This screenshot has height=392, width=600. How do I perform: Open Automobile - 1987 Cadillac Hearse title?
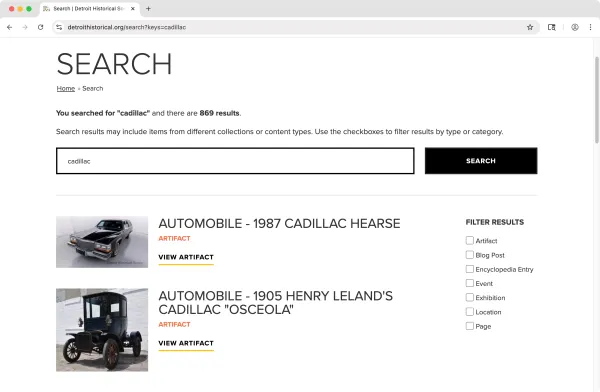click(x=279, y=224)
